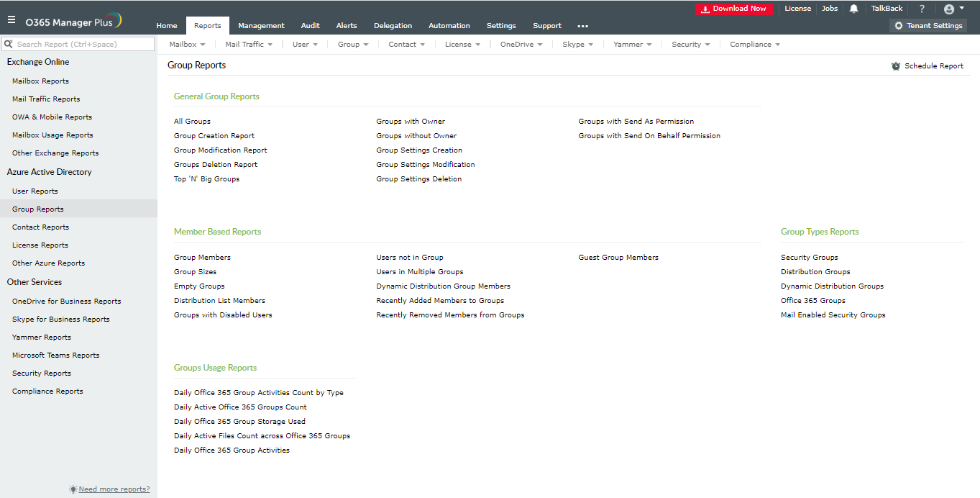Switch to the Automation tab
The image size is (980, 498).
[x=449, y=26]
